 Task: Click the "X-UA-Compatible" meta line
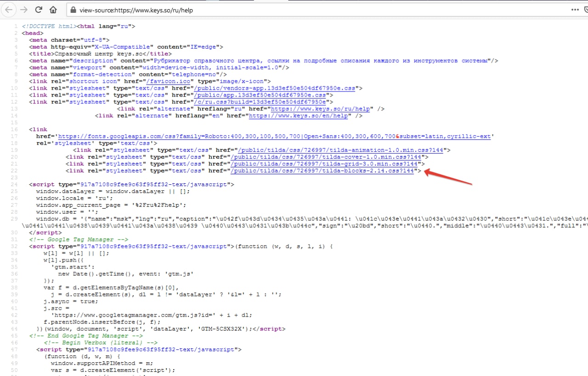(126, 47)
